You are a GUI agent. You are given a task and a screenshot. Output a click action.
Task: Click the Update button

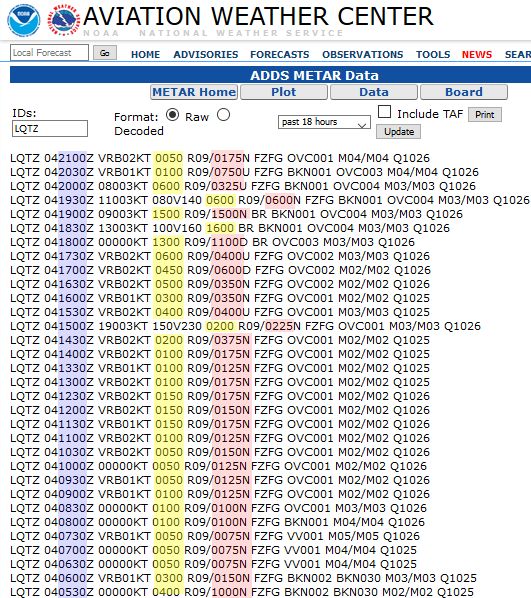click(399, 132)
